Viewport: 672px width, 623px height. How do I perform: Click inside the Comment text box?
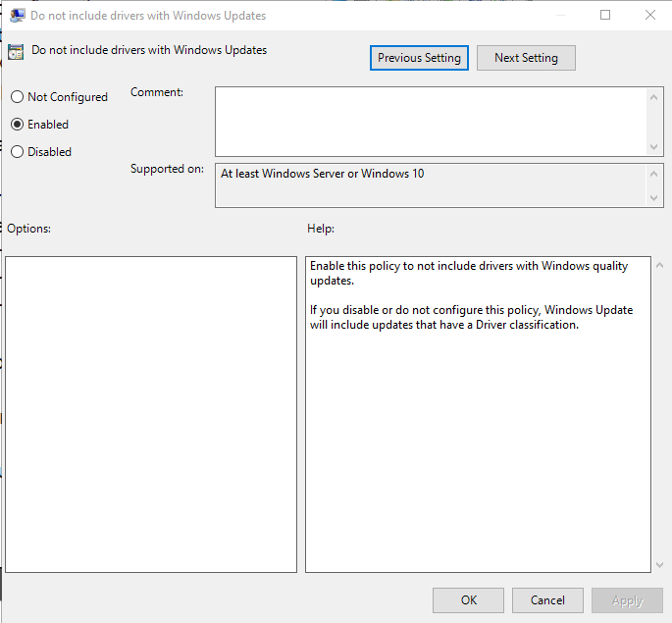(x=432, y=122)
